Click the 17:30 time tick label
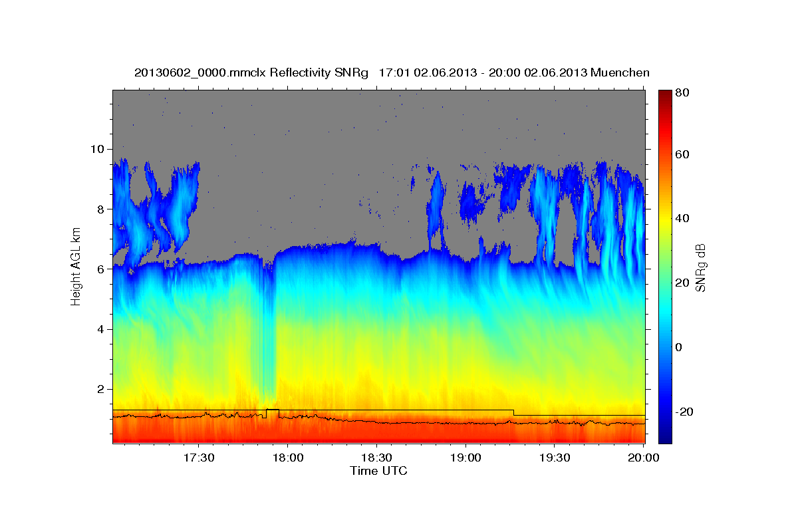 (x=198, y=458)
